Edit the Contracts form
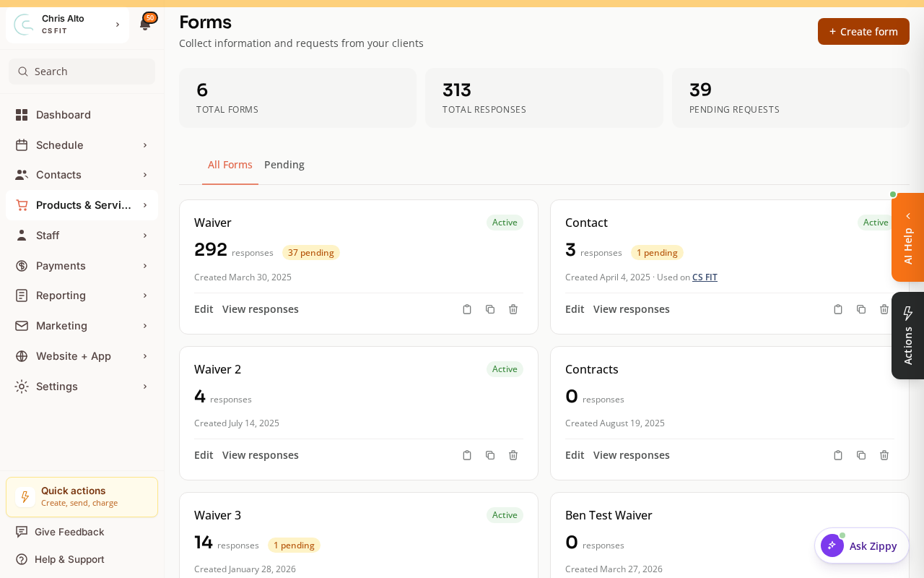Screen dimensions: 924x578 click(575, 455)
